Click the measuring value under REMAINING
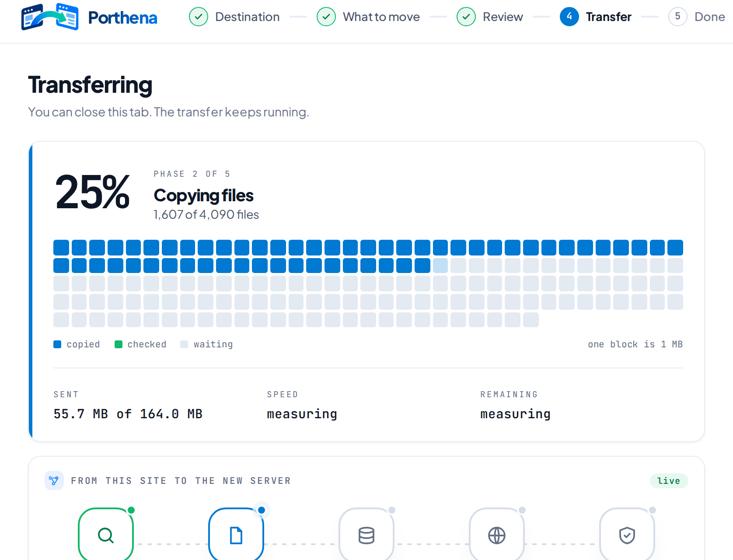Screen dimensions: 733x560 515,414
